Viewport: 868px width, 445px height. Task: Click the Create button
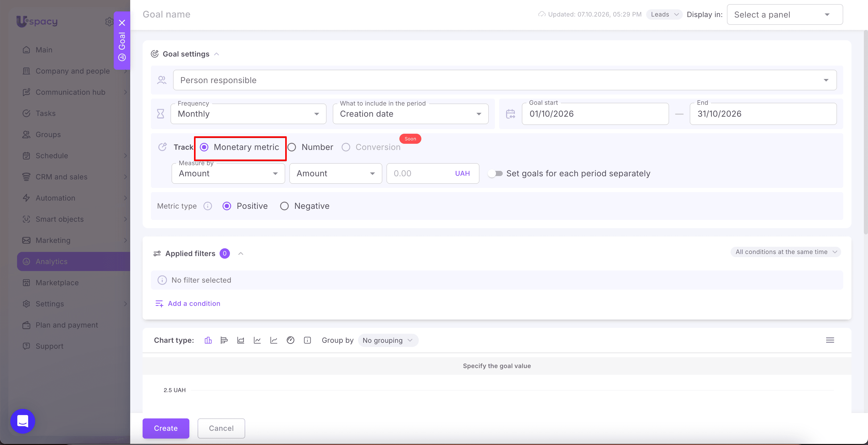[x=166, y=428]
